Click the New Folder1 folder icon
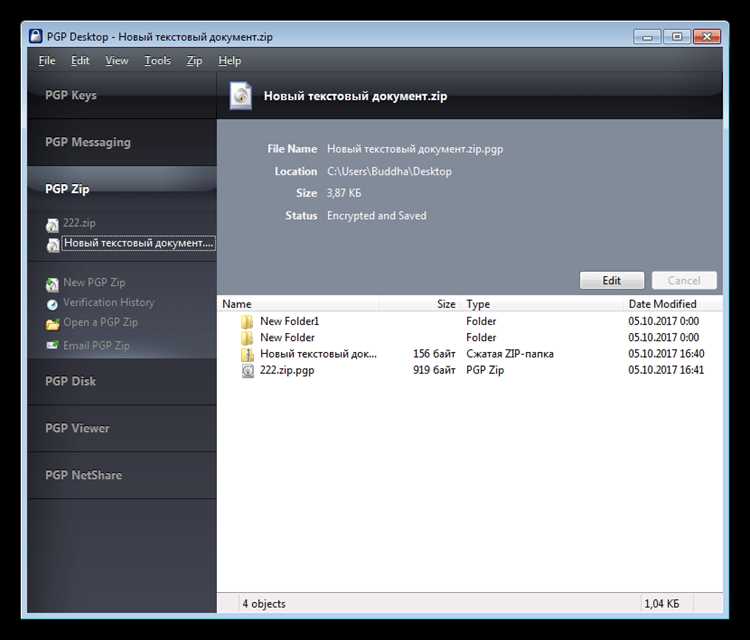Screen dimensions: 750x640 [x=247, y=321]
